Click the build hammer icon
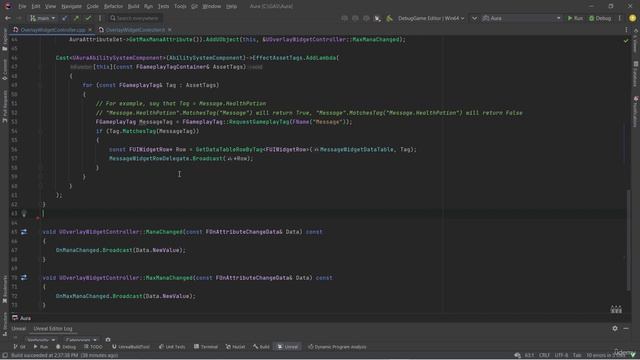Image resolution: width=640 pixels, height=360 pixels. (389, 18)
